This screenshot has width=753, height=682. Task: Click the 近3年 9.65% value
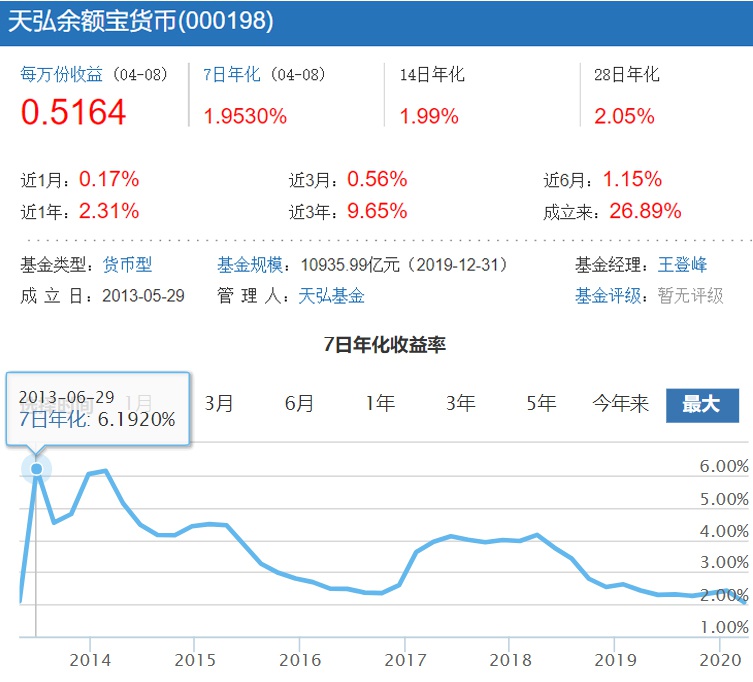click(377, 211)
